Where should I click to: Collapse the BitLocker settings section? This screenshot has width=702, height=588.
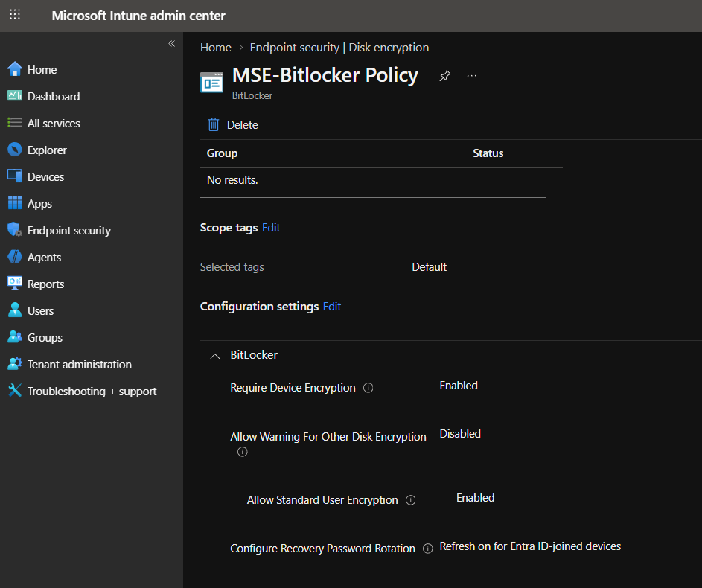[214, 356]
